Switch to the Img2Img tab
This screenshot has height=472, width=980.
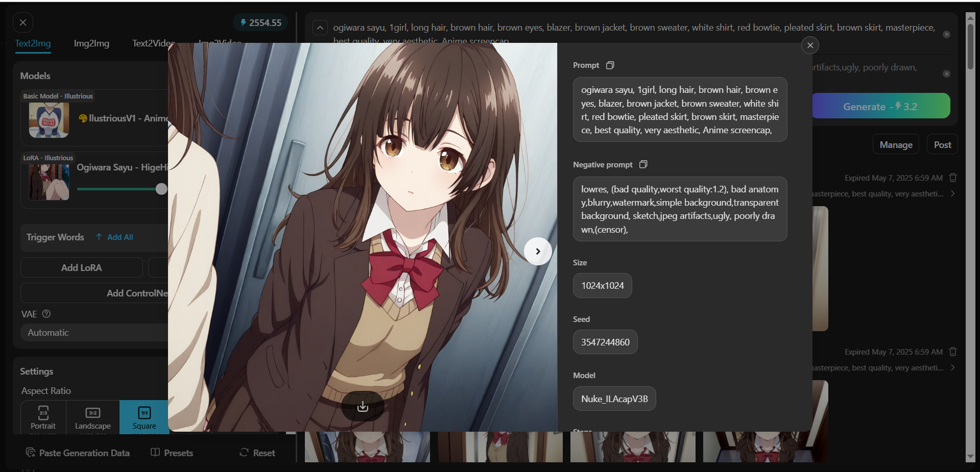(91, 43)
